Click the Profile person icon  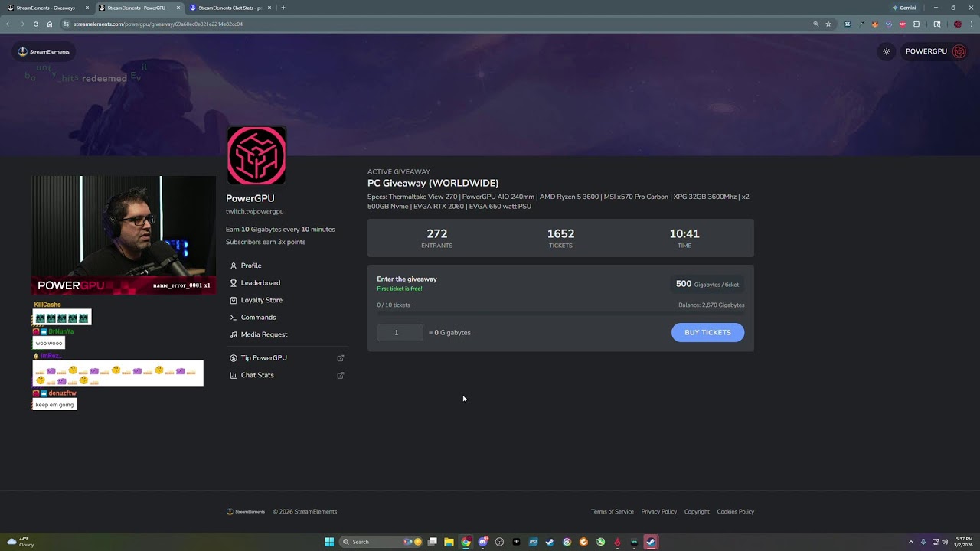[x=234, y=266]
